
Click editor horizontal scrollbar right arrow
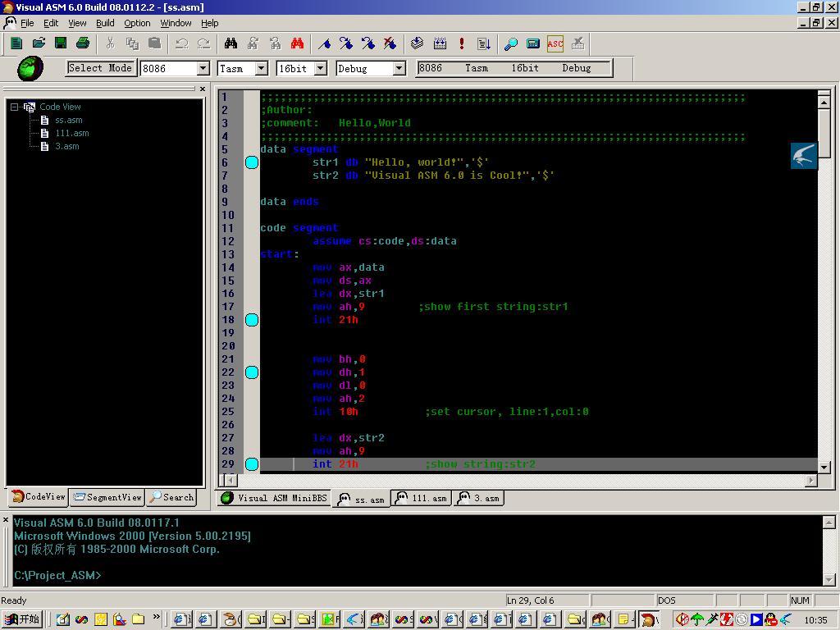(x=811, y=481)
